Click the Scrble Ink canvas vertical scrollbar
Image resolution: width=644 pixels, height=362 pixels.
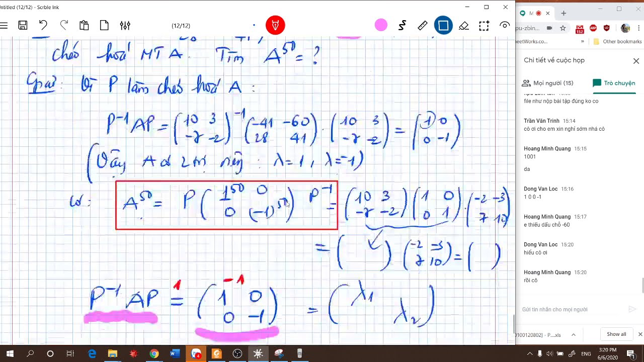pos(514,323)
